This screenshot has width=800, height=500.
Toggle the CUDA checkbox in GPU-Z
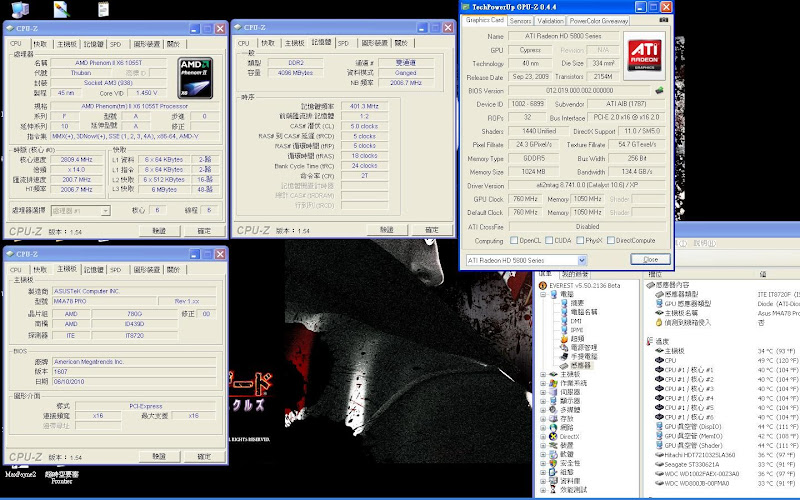coord(549,240)
